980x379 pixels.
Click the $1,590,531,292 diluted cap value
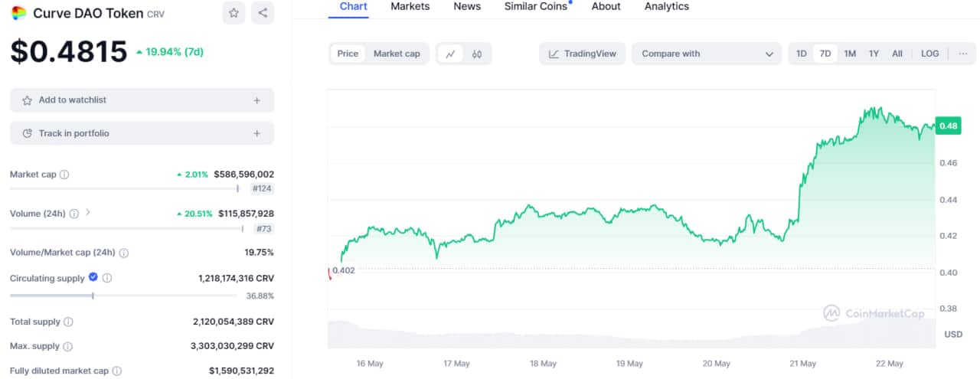point(241,371)
